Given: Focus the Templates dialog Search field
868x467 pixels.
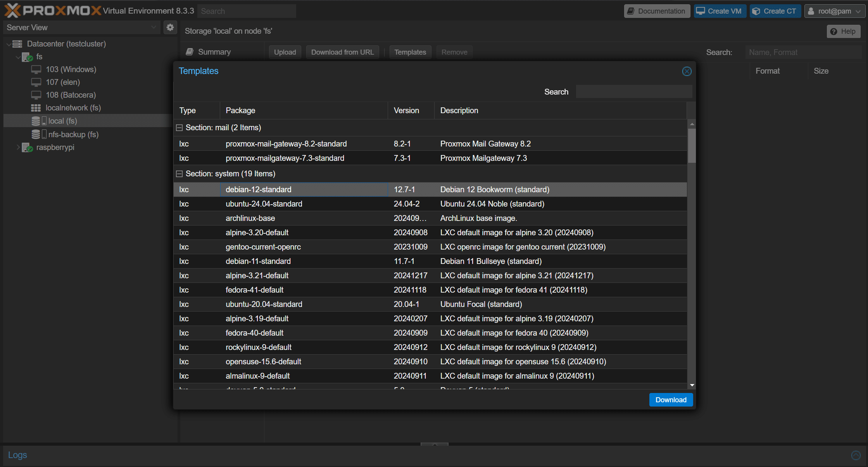Looking at the screenshot, I should [634, 92].
